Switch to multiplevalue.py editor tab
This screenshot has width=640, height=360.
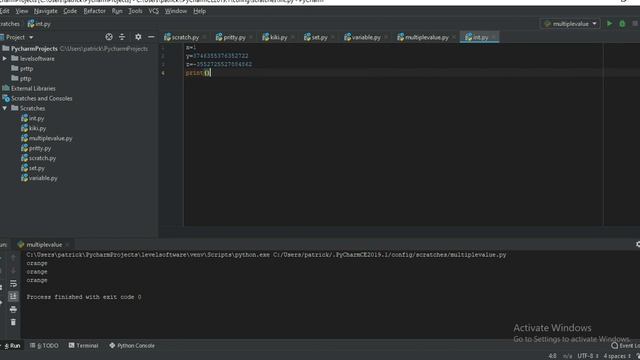pyautogui.click(x=426, y=37)
